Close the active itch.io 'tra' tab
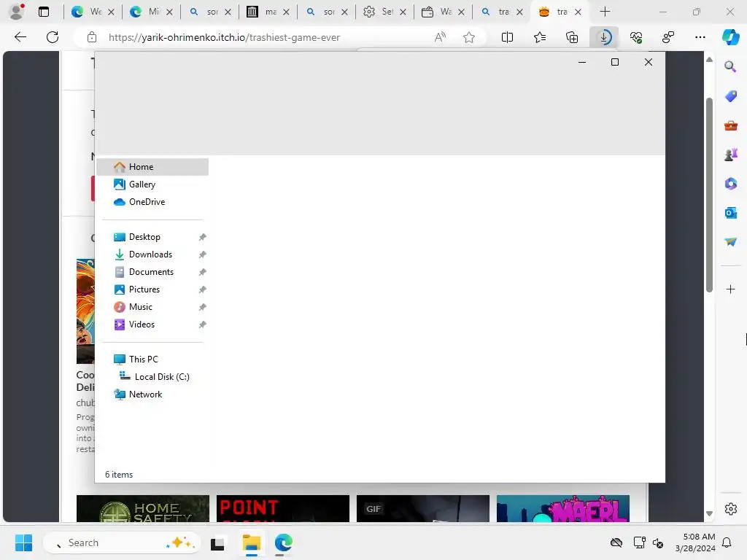The height and width of the screenshot is (560, 747). [x=578, y=12]
